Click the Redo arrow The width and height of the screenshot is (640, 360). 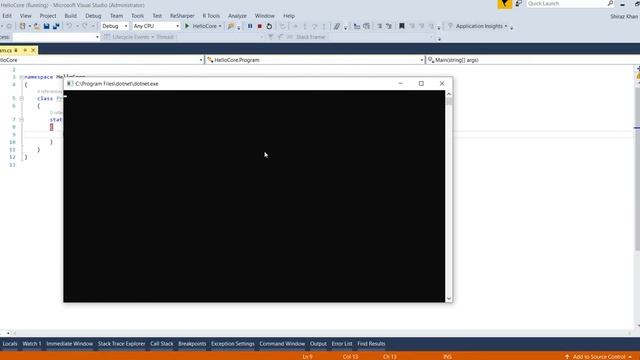point(85,26)
